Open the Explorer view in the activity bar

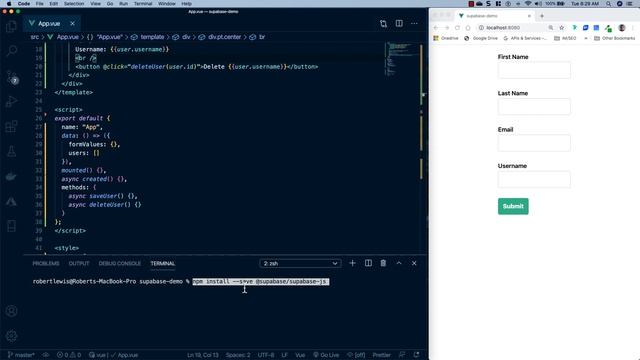tap(11, 27)
